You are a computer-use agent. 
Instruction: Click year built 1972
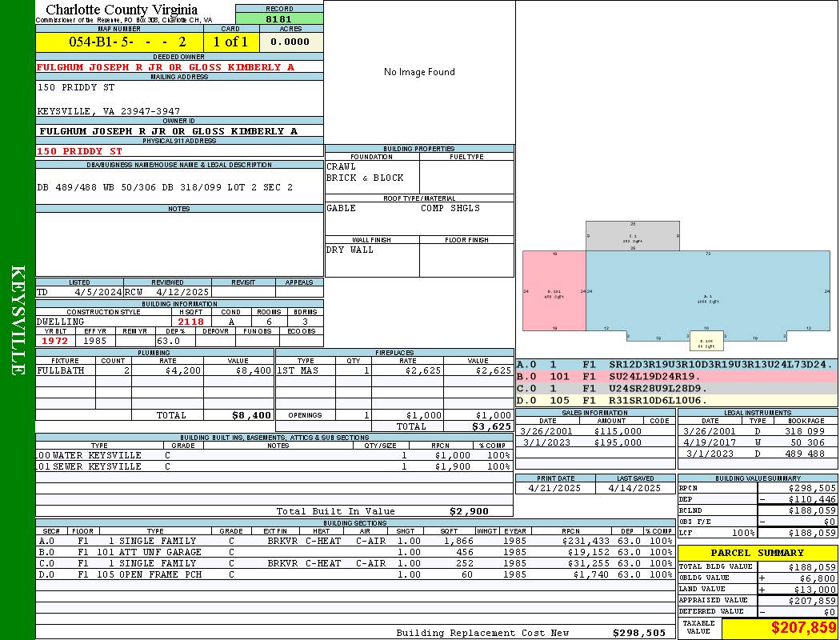tap(54, 341)
